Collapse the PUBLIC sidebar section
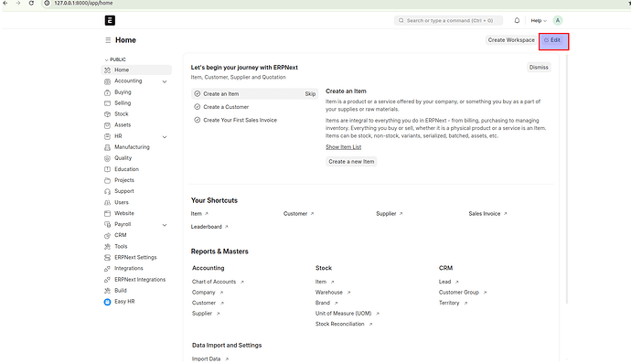Image resolution: width=631 pixels, height=364 pixels. (x=115, y=59)
